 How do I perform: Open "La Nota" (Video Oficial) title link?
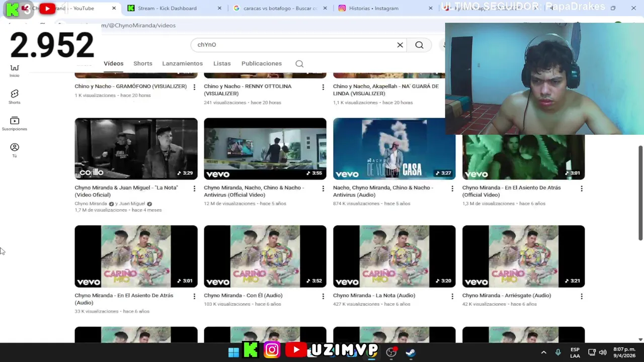coord(126,191)
